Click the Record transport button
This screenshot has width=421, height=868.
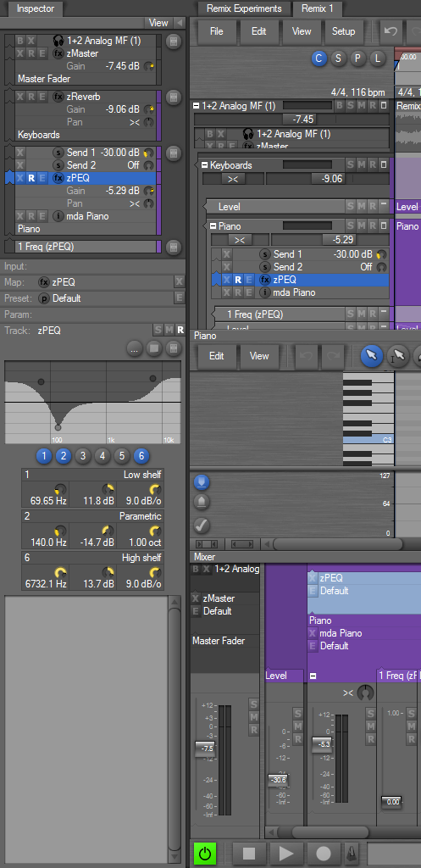[x=324, y=854]
